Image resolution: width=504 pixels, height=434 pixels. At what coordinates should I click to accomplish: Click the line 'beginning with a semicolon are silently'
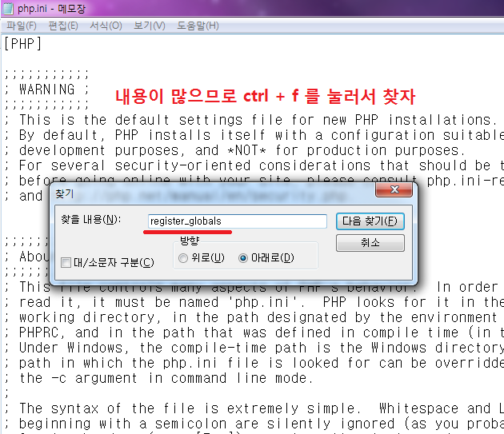(254, 424)
